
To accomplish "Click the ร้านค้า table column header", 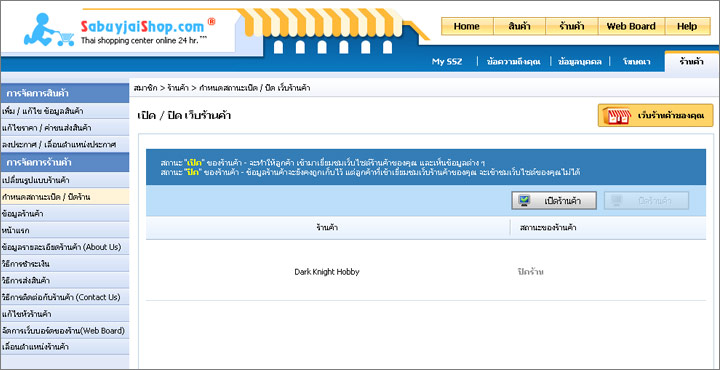I will (327, 227).
